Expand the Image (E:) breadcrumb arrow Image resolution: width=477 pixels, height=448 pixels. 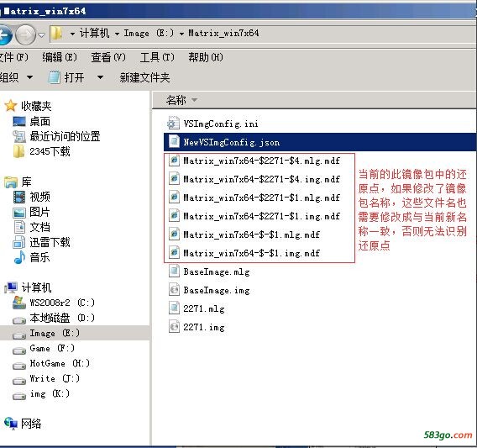181,34
